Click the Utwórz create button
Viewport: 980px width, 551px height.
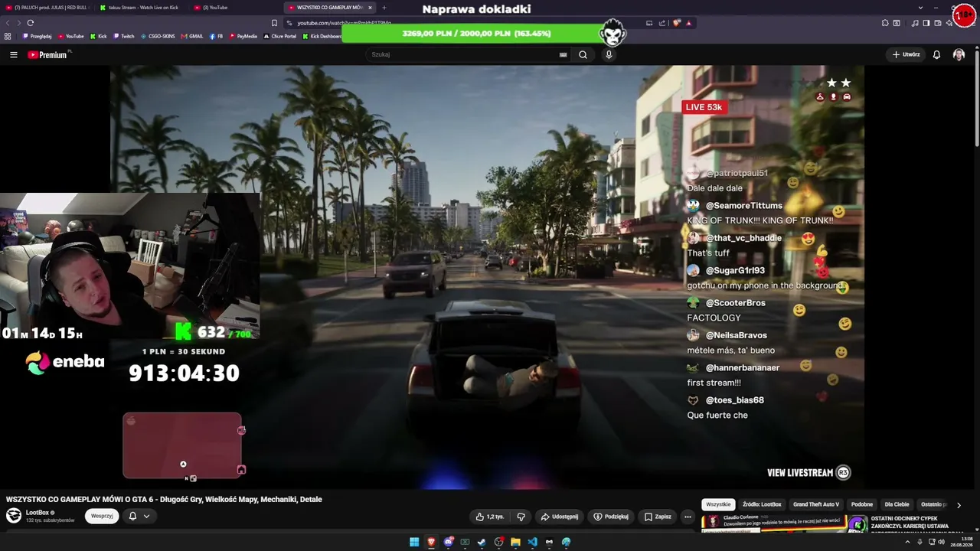(x=906, y=55)
